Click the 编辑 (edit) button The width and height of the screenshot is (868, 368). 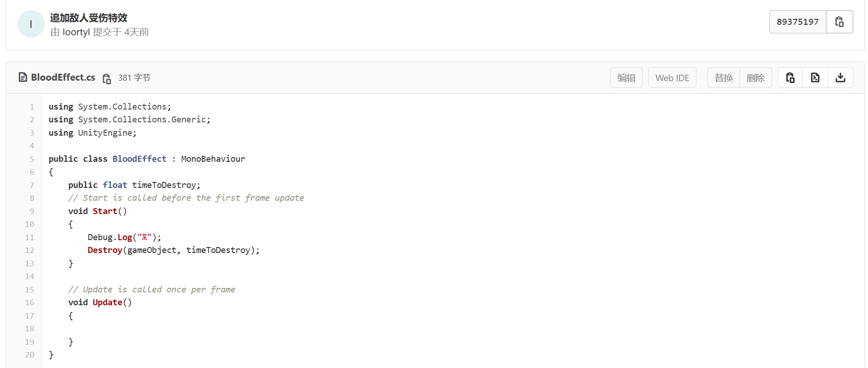(x=626, y=77)
